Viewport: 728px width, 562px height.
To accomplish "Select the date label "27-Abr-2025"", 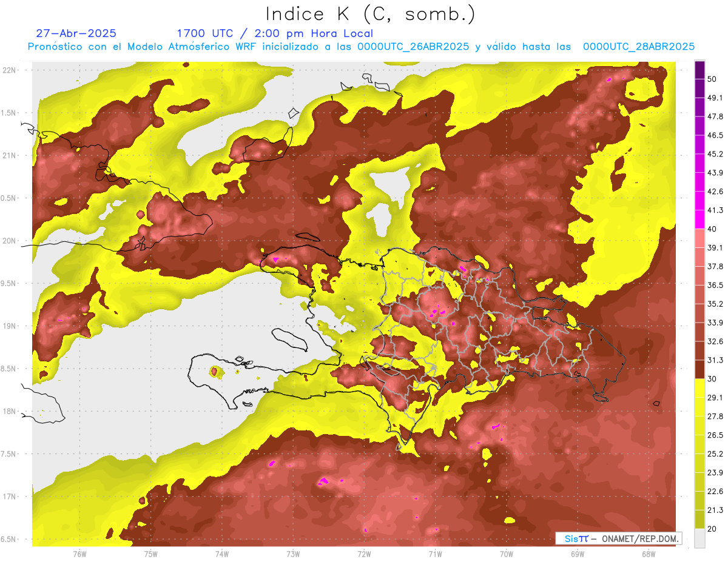I will (x=76, y=33).
